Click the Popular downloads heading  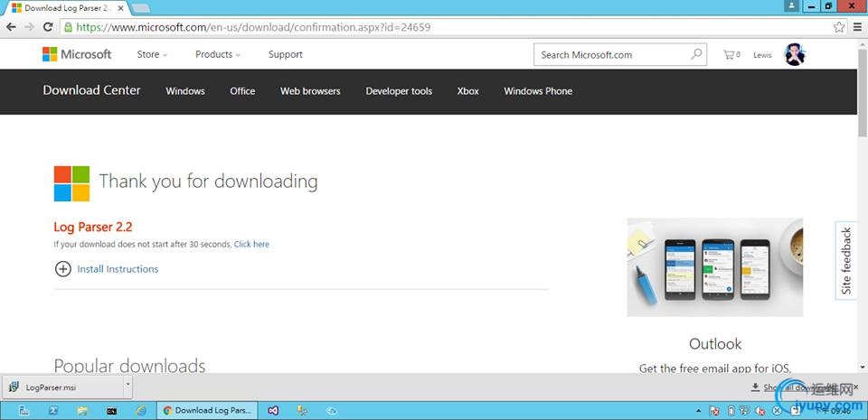click(x=129, y=366)
